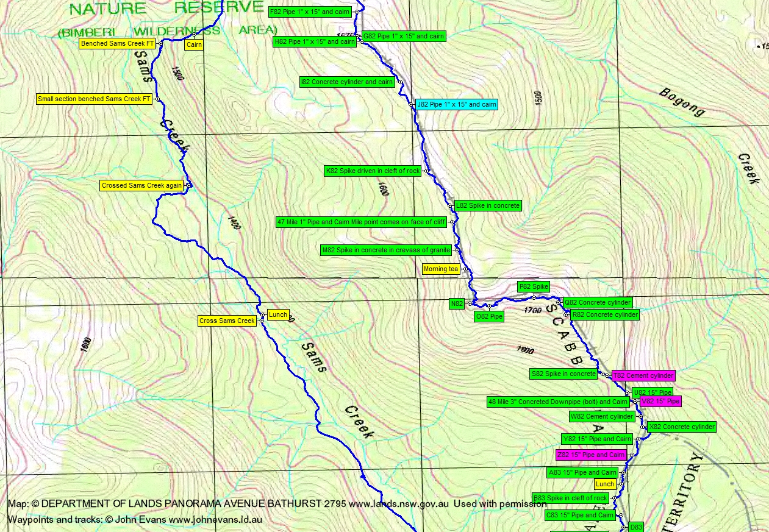Select the 'G82 Pipe 1" x 15" and cairn' label
This screenshot has height=532, width=769.
click(x=404, y=36)
